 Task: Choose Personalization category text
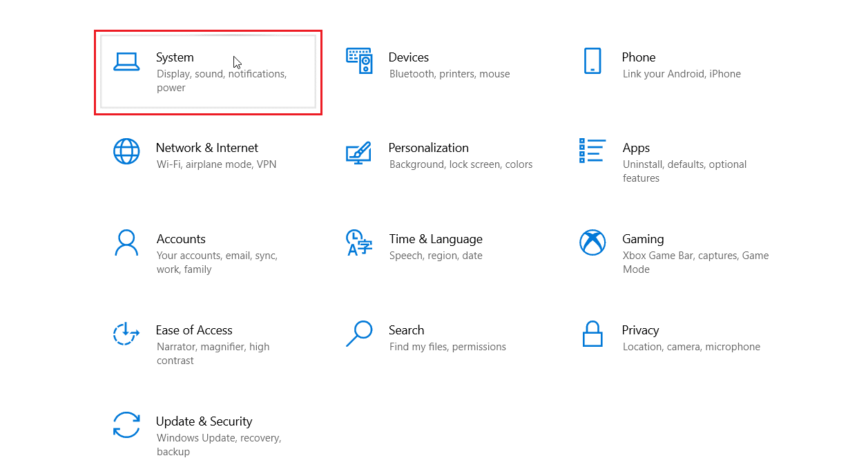click(x=429, y=148)
